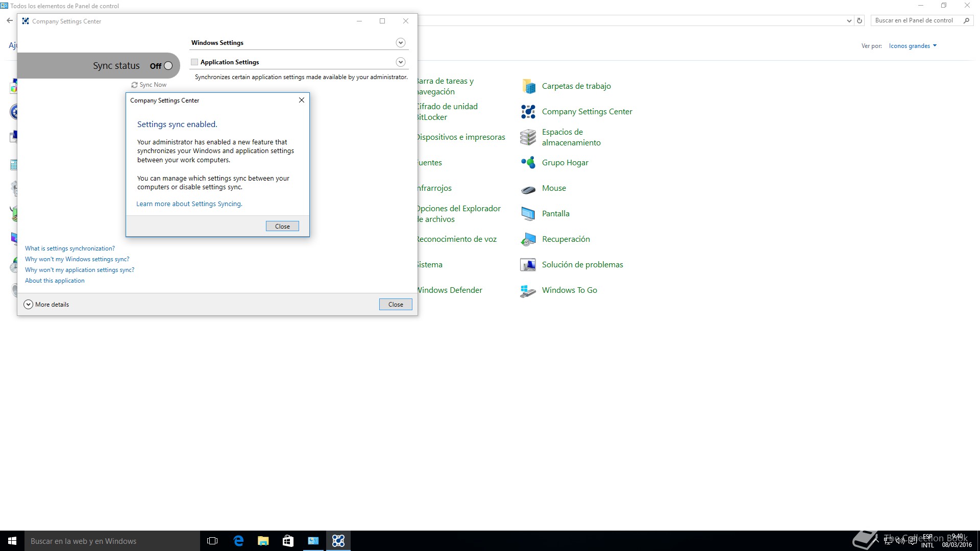
Task: Open Grupo Hogar icon in Control Panel
Action: pyautogui.click(x=528, y=163)
